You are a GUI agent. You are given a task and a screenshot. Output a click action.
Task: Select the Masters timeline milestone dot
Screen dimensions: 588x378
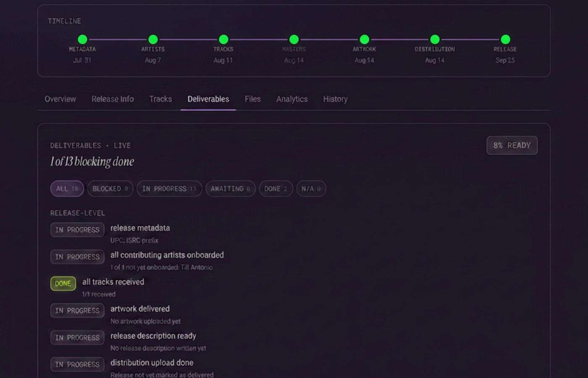(x=294, y=39)
